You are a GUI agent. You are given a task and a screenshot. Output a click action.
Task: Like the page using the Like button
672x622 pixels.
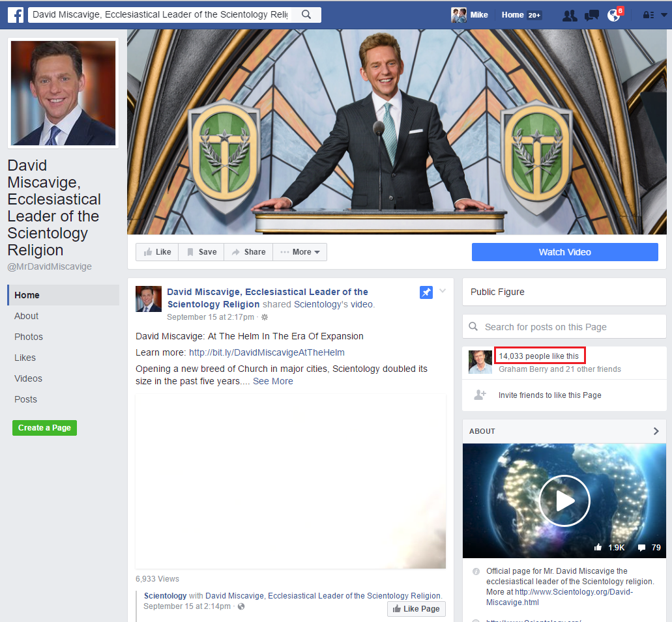(157, 252)
